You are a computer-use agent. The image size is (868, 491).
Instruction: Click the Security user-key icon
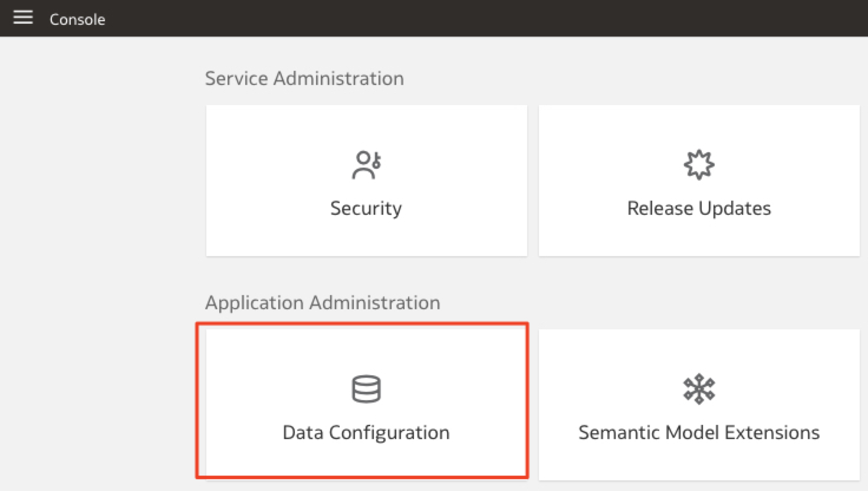coord(366,165)
